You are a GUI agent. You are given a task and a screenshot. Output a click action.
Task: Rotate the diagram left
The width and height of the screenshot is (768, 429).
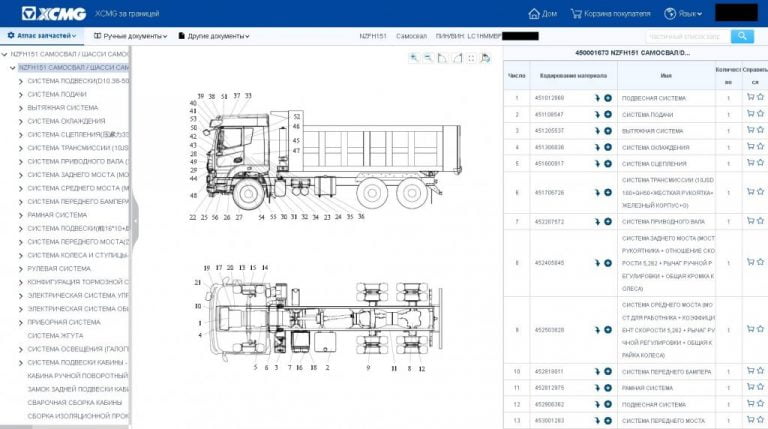442,58
